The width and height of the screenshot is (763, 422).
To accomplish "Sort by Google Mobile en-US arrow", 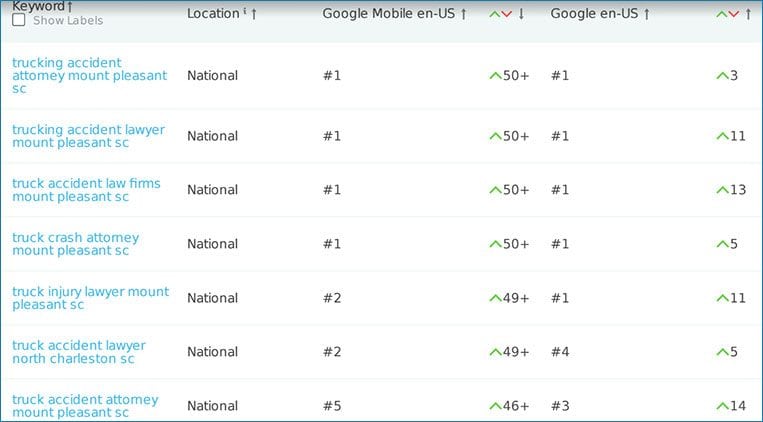I will click(463, 14).
